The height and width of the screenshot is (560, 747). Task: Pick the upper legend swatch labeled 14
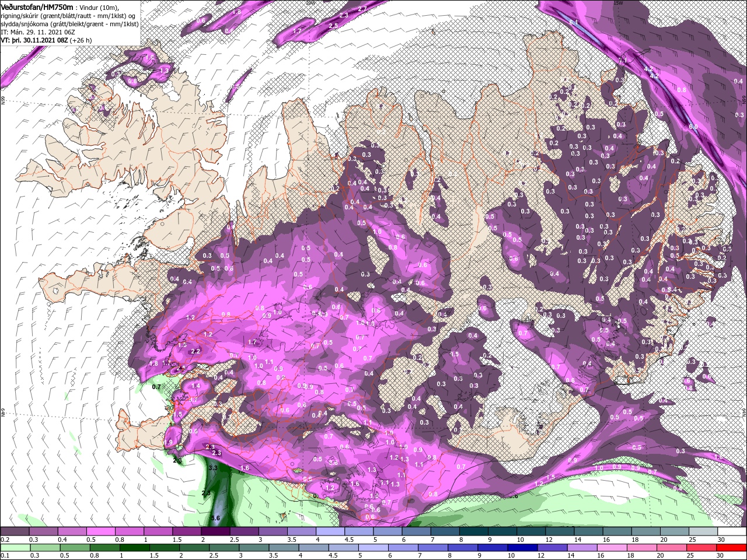pyautogui.click(x=588, y=531)
